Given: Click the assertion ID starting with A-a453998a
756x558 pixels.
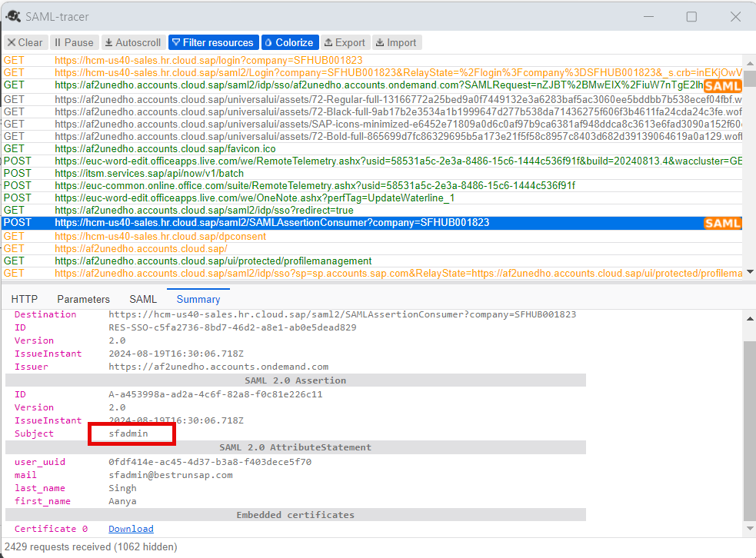Looking at the screenshot, I should 215,394.
